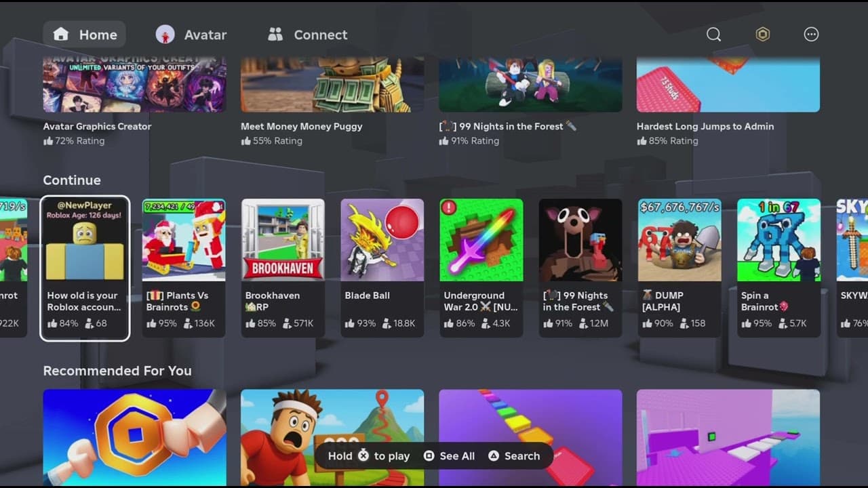Image resolution: width=868 pixels, height=488 pixels.
Task: Click the 571K player count text
Action: 304,323
